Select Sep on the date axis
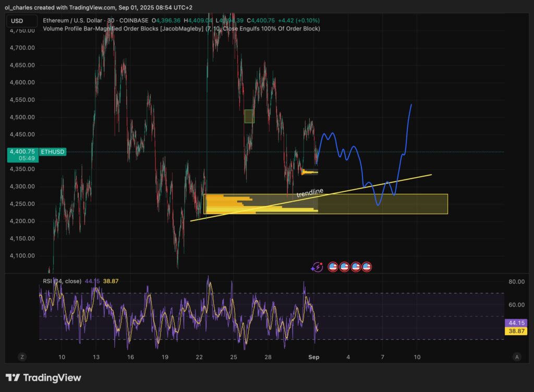Viewport: 534px width, 392px height. click(x=313, y=358)
